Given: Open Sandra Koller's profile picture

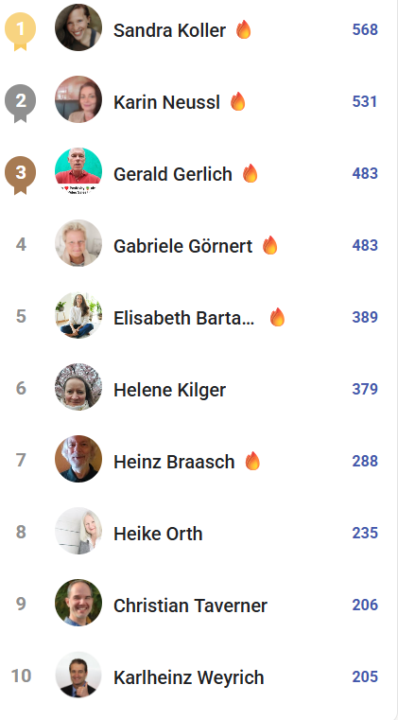Looking at the screenshot, I should 78,28.
